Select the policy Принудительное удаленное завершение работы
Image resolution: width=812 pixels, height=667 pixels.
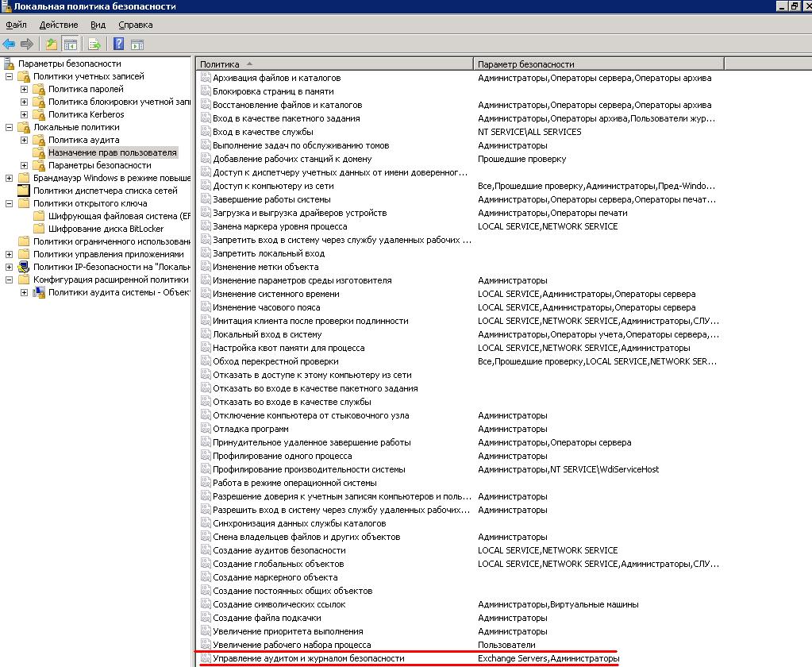(x=312, y=442)
